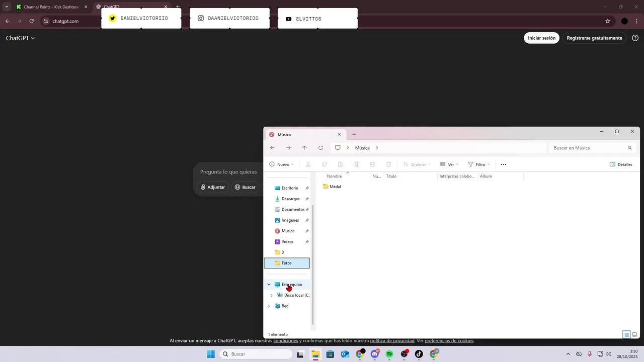Open the Chrome three-dot menu

(637, 21)
